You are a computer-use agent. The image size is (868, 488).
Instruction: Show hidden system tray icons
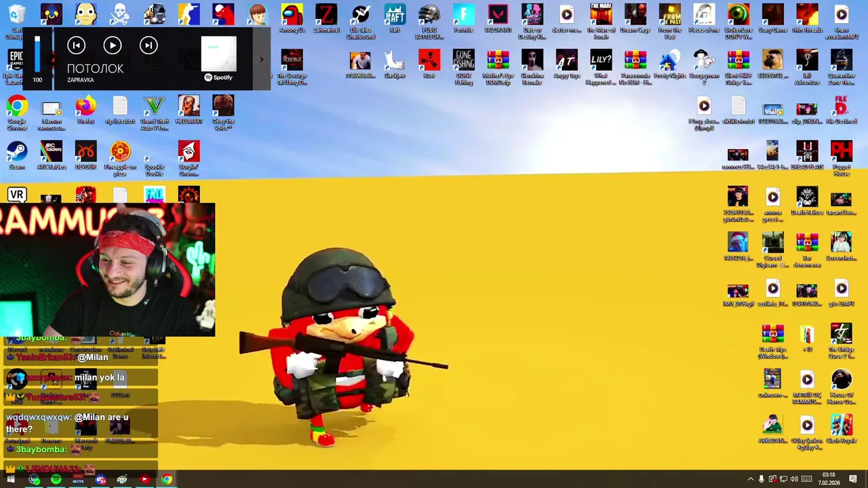click(751, 479)
